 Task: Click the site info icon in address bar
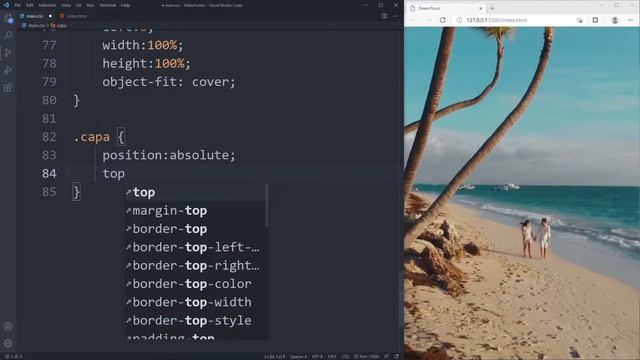[459, 20]
